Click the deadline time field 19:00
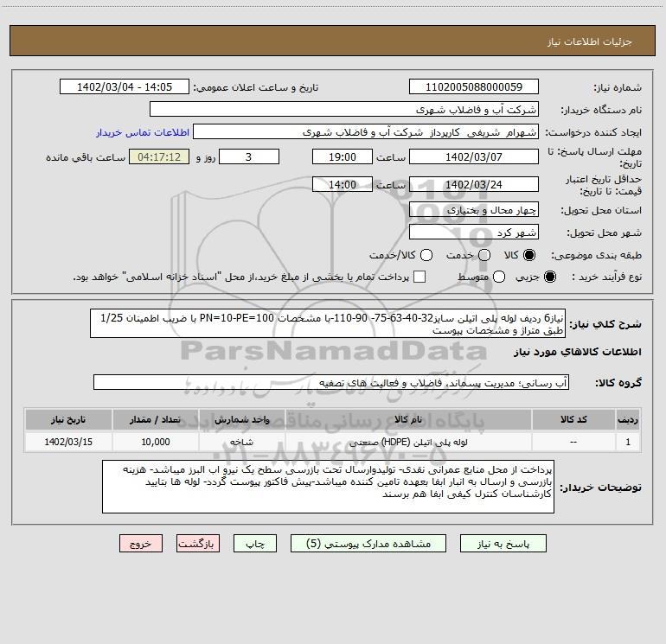Viewport: 666px width, 644px height. coord(343,156)
